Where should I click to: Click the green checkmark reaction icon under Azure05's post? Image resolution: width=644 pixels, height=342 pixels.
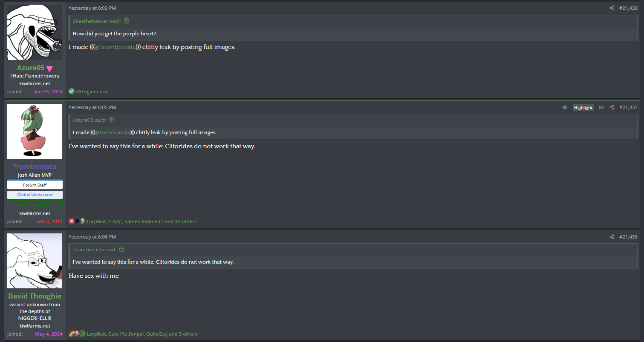point(72,92)
